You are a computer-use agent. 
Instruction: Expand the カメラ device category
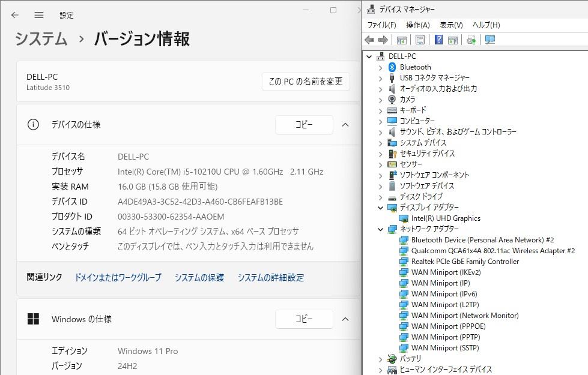[x=380, y=100]
